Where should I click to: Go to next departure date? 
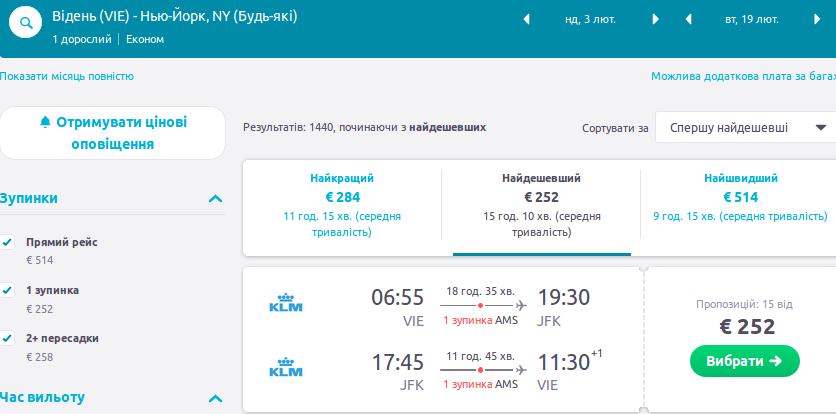(x=656, y=19)
